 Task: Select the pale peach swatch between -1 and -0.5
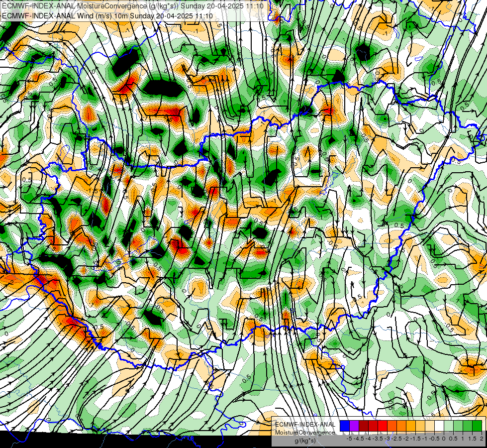pyautogui.click(x=429, y=426)
